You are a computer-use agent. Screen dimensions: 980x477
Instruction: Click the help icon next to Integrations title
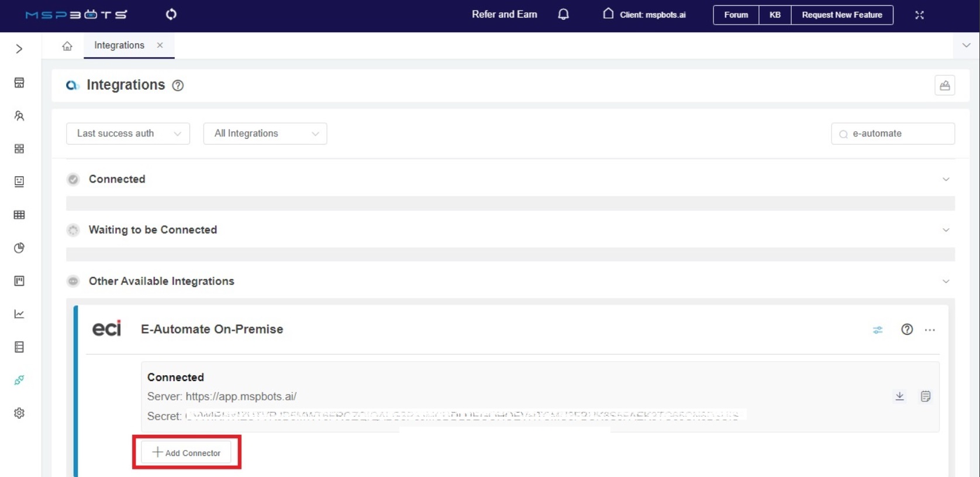[178, 85]
